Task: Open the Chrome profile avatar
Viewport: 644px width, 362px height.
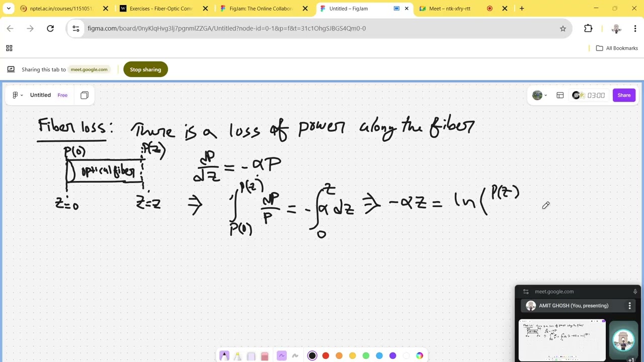Action: click(x=616, y=29)
